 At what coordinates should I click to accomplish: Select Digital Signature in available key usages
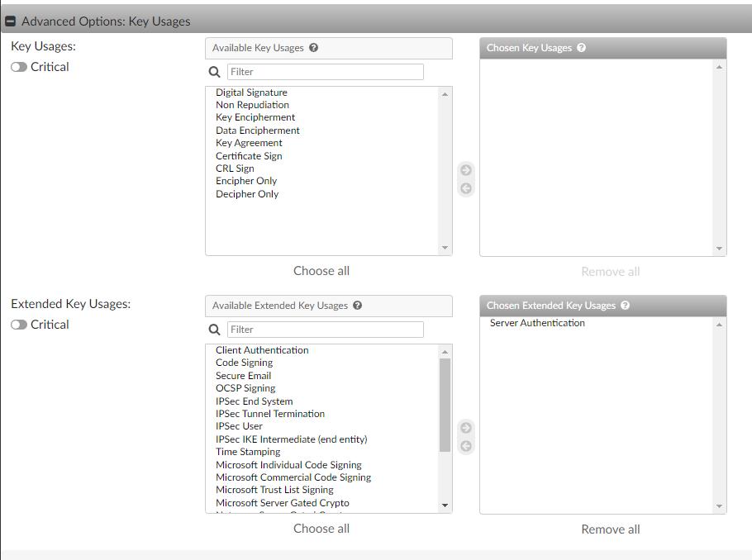[251, 92]
